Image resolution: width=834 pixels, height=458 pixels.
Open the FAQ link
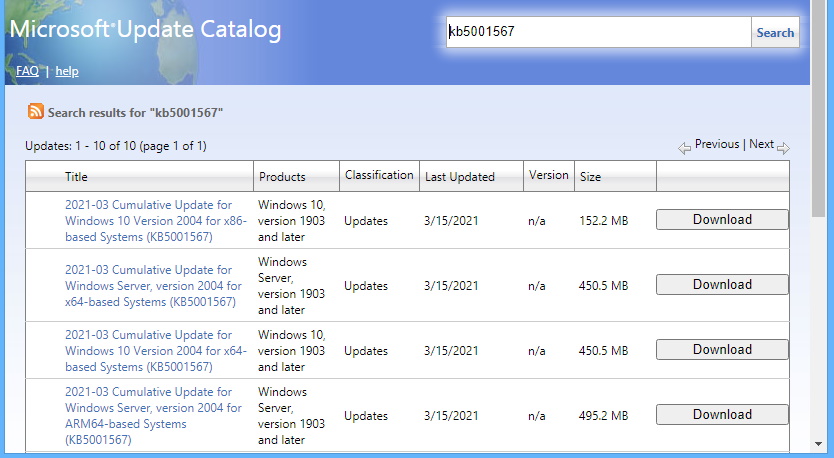[27, 71]
